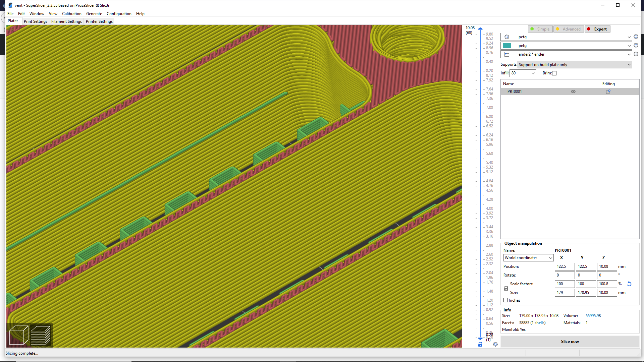This screenshot has height=362, width=644.
Task: Open printer settings gear beside ender2
Action: [x=636, y=54]
